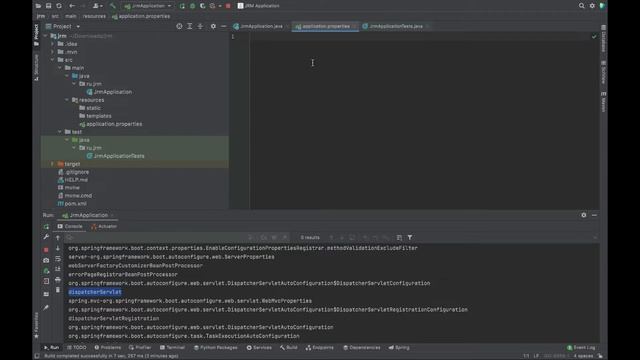The width and height of the screenshot is (640, 360).
Task: Collapse the main folder in tree
Action: [60, 68]
